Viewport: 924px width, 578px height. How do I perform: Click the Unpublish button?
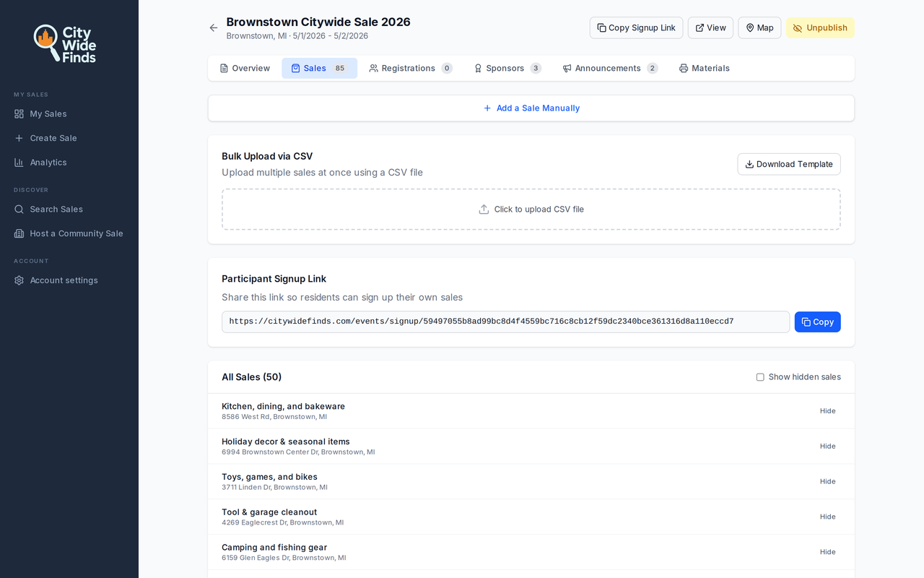820,28
